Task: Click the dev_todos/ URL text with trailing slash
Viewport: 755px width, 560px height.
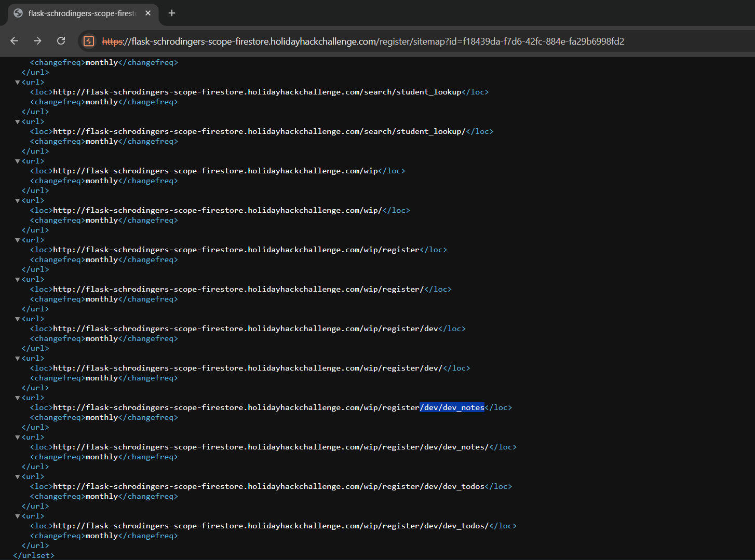Action: pyautogui.click(x=271, y=526)
